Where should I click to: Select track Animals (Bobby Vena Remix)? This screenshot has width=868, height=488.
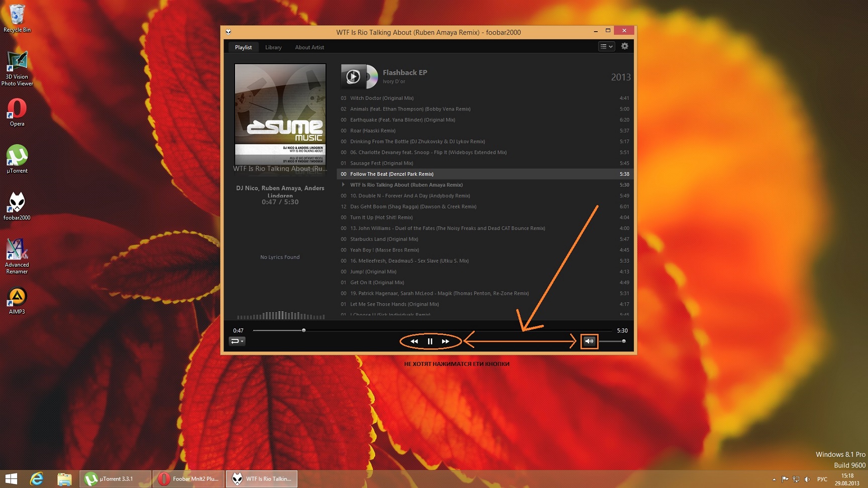(486, 109)
